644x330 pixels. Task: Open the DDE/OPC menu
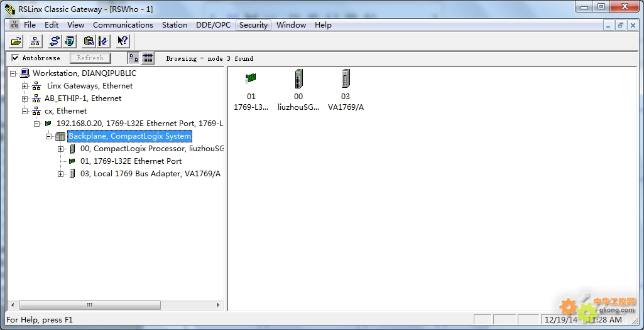pos(213,25)
